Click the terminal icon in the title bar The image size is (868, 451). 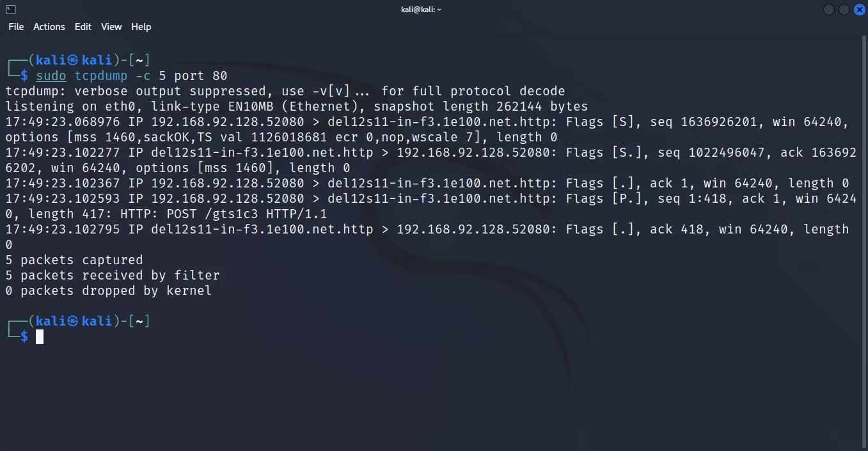pyautogui.click(x=10, y=9)
